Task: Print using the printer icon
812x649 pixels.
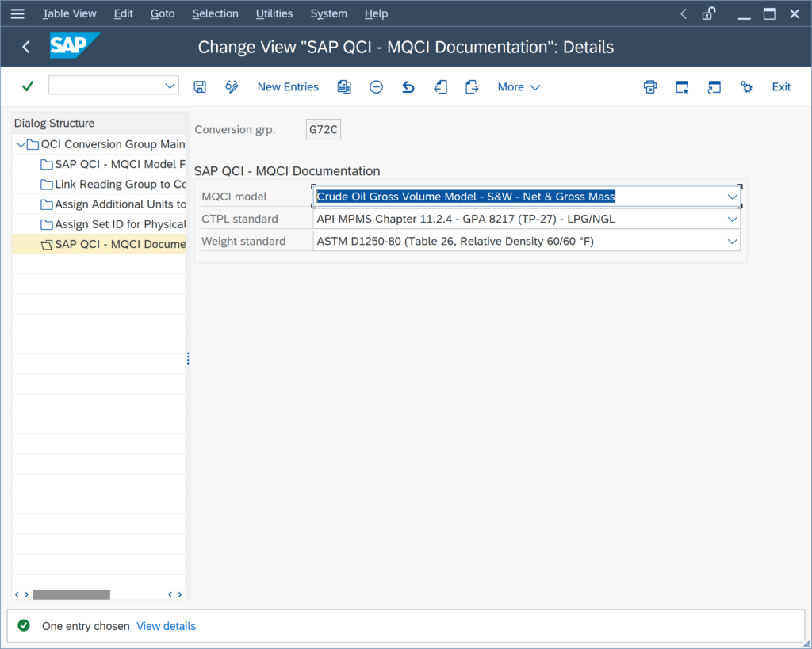Action: [x=650, y=87]
